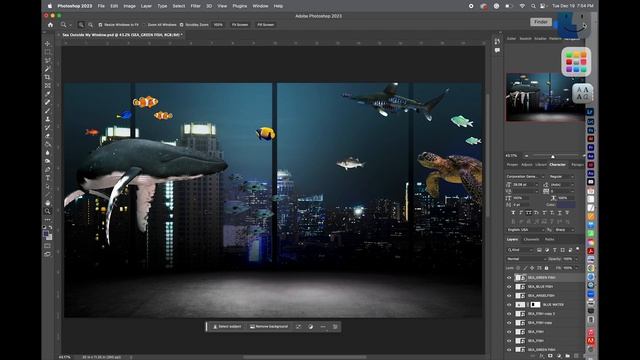
Task: Select the Pen tool
Action: pyautogui.click(x=47, y=169)
